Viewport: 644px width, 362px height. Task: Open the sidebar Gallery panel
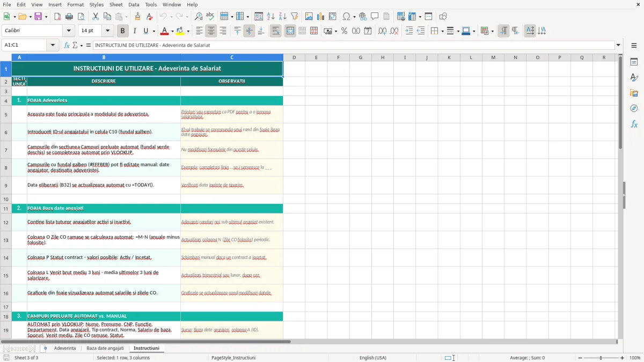pos(634,93)
